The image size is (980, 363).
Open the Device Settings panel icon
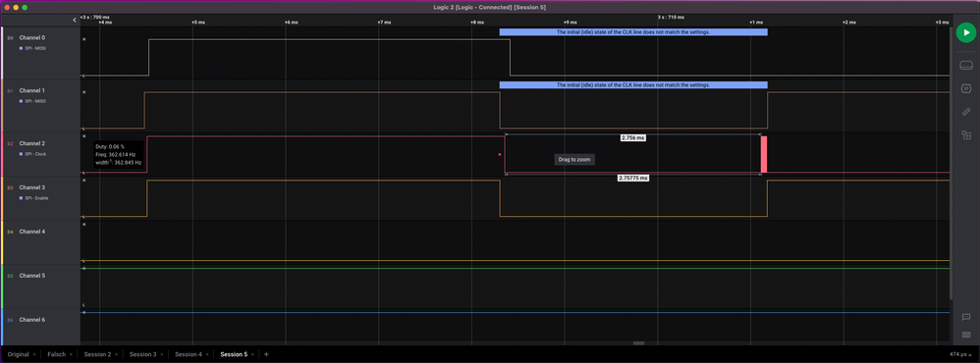(965, 65)
